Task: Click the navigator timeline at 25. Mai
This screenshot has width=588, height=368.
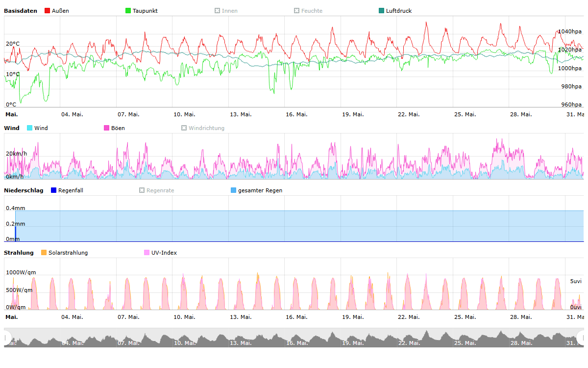Action: tap(465, 339)
